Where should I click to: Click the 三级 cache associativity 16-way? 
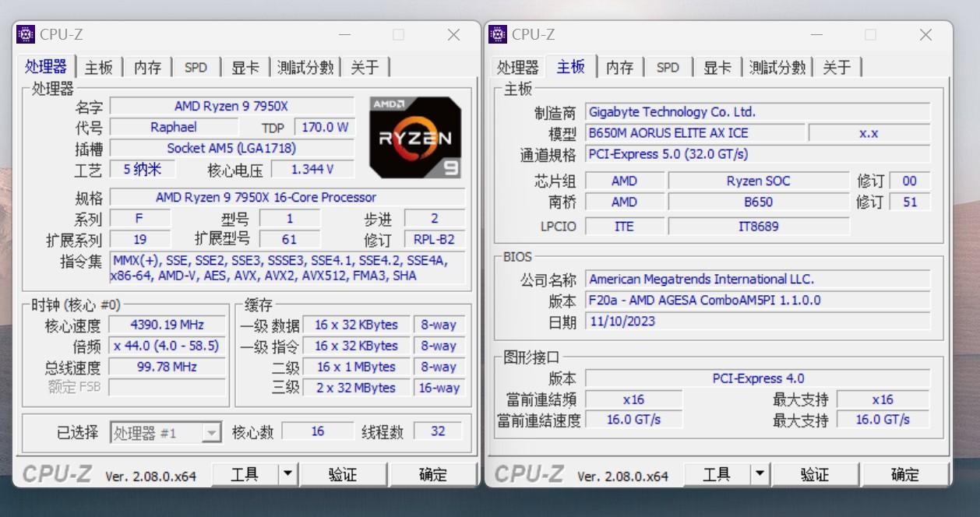tap(439, 388)
